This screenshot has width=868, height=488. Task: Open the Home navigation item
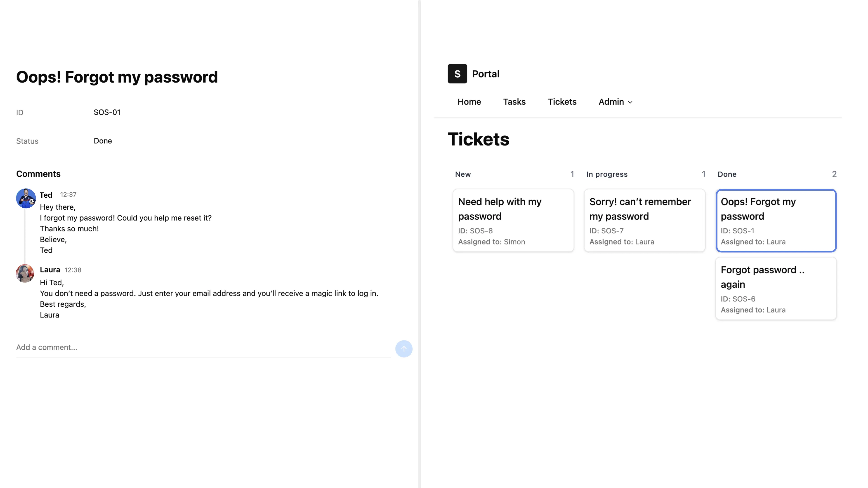coord(469,102)
